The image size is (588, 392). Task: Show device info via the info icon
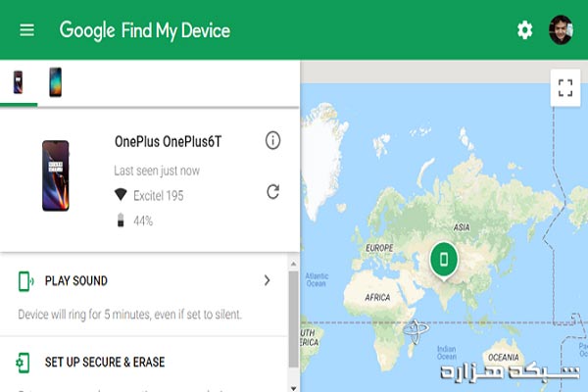272,141
